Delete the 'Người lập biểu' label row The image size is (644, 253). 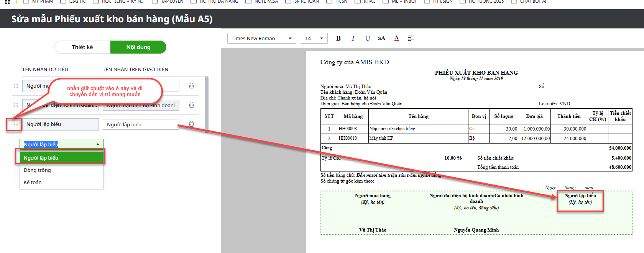click(191, 124)
